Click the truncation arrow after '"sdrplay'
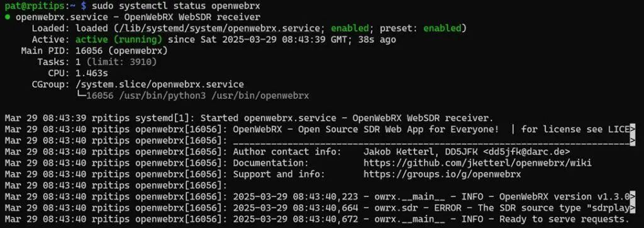Image resolution: width=644 pixels, height=228 pixels. click(632, 208)
